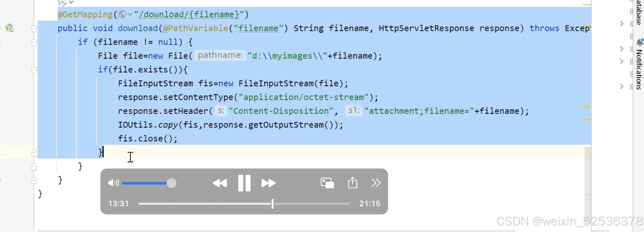Viewport: 644px width, 232px height.
Task: Enable picture-in-picture mode
Action: [327, 183]
